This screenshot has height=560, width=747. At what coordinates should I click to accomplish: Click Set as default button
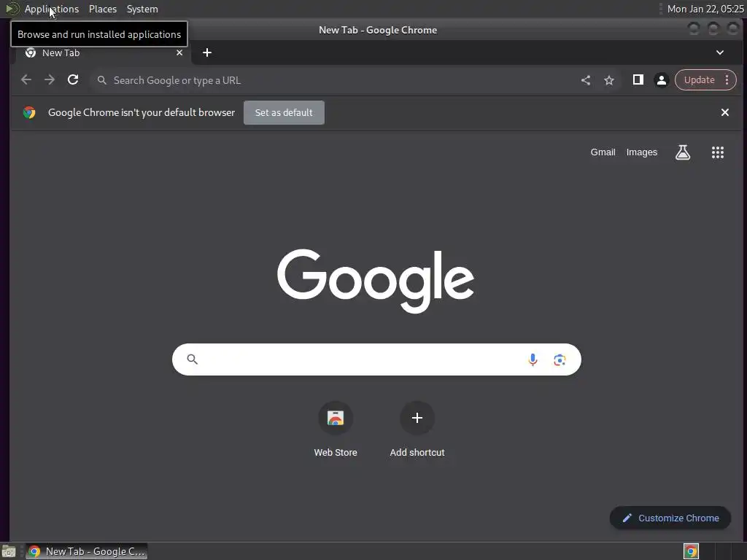tap(284, 112)
